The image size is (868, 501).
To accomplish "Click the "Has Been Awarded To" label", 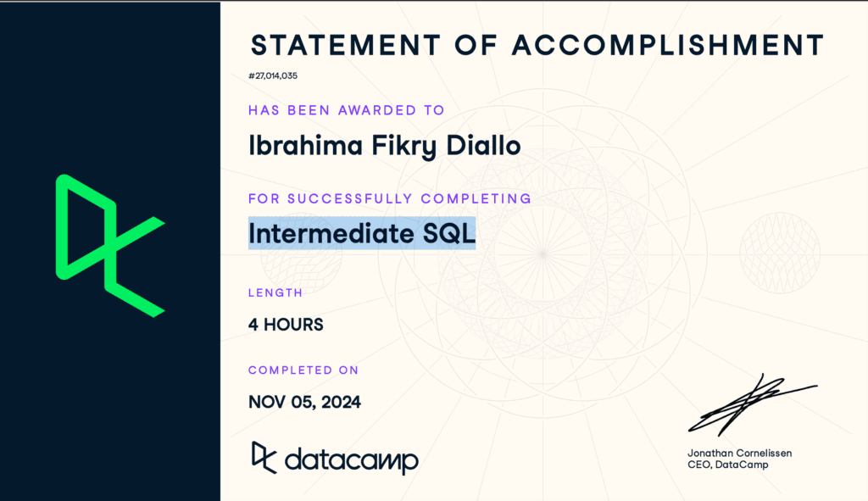I will pos(346,110).
